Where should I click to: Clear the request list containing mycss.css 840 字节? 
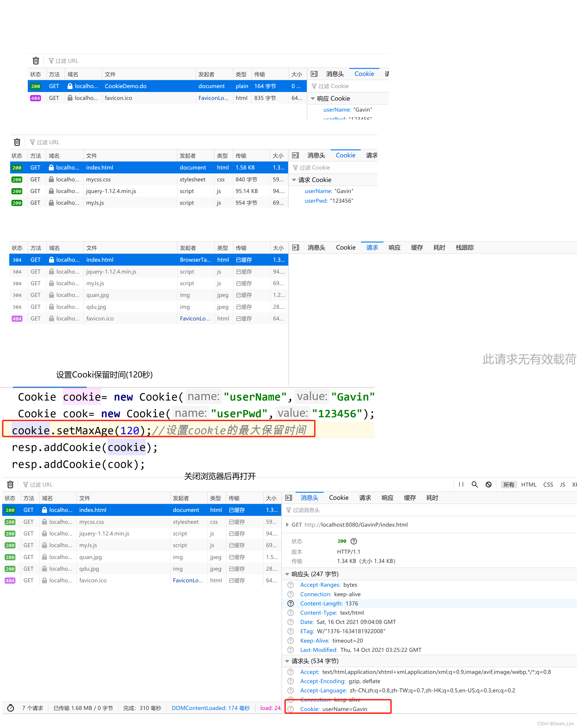point(17,142)
